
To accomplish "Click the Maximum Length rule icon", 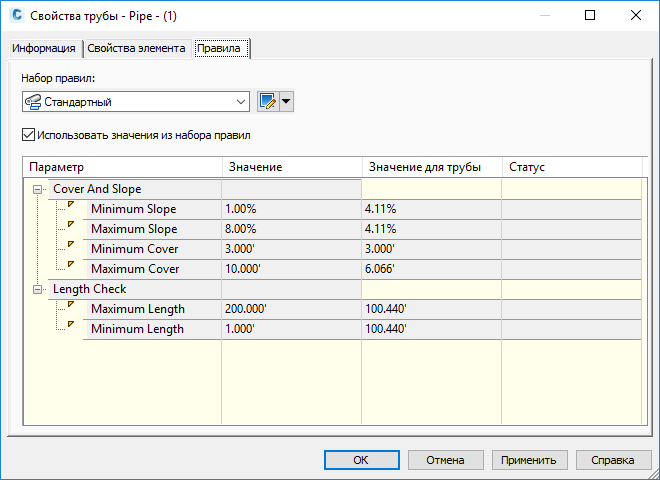I will (x=70, y=305).
